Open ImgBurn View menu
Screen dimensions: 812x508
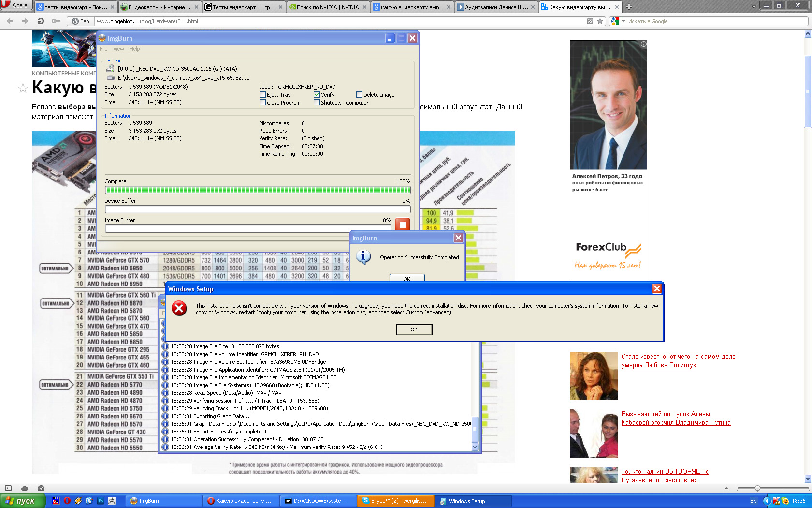point(118,49)
